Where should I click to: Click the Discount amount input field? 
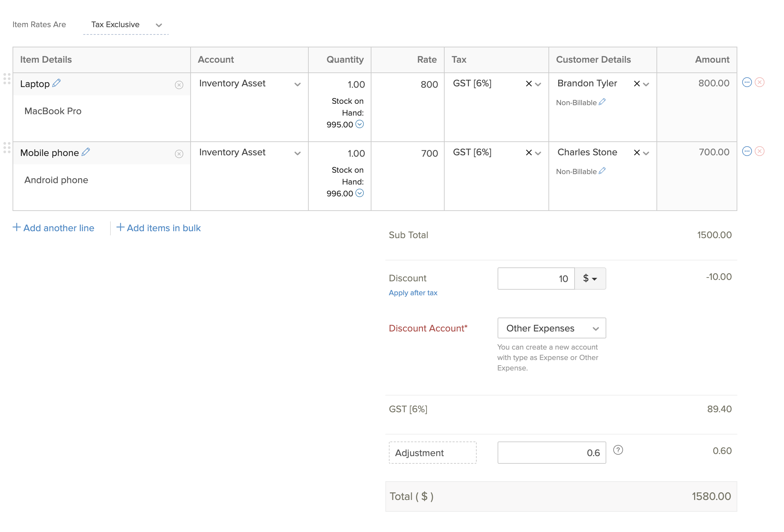(x=536, y=279)
